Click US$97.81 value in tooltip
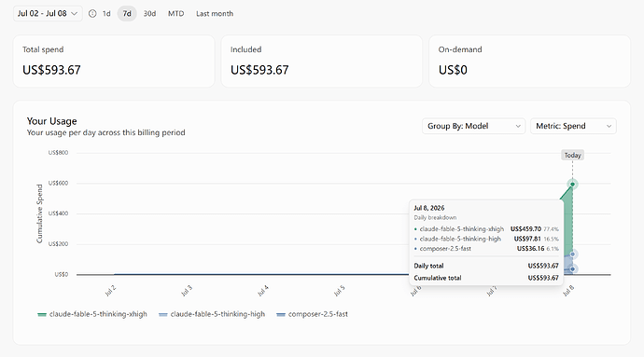 [527, 239]
